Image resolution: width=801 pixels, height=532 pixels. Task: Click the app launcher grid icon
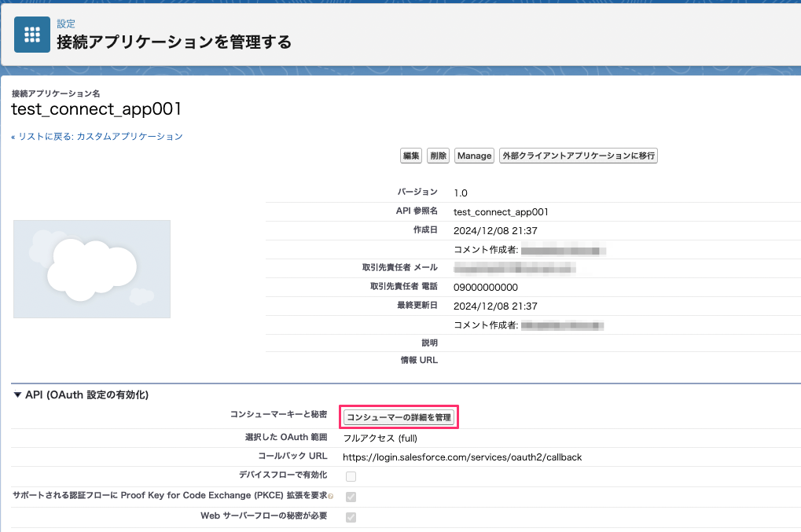(x=32, y=35)
